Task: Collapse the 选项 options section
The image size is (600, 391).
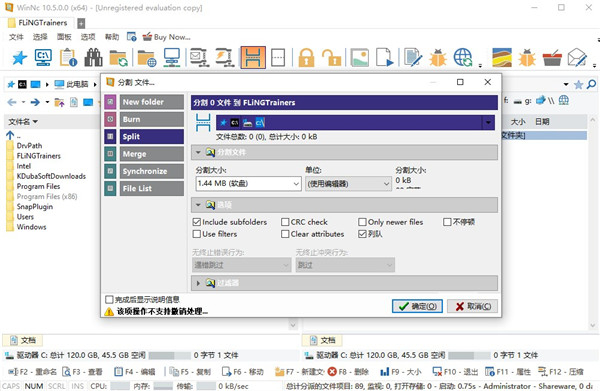Action: point(198,205)
